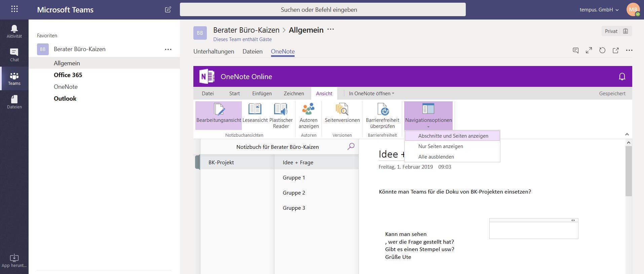This screenshot has height=274, width=644.
Task: Click the OneNote logo icon
Action: tap(207, 76)
